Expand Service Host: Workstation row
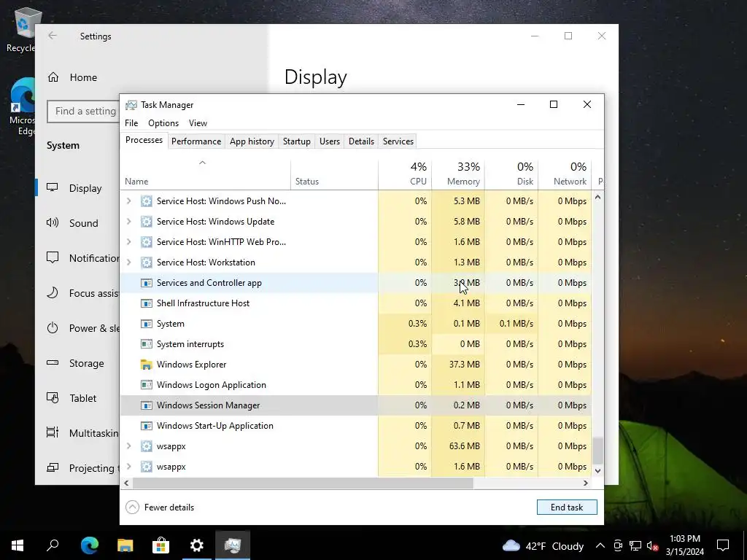 click(128, 262)
